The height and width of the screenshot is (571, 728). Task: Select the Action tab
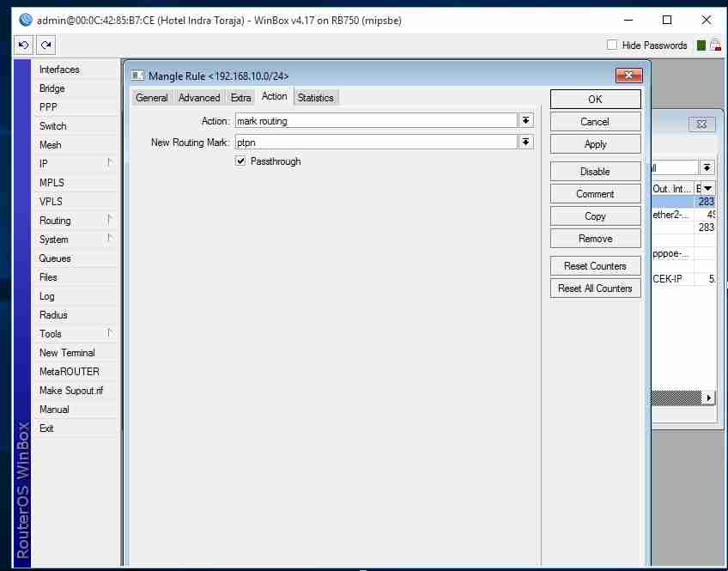pyautogui.click(x=274, y=96)
